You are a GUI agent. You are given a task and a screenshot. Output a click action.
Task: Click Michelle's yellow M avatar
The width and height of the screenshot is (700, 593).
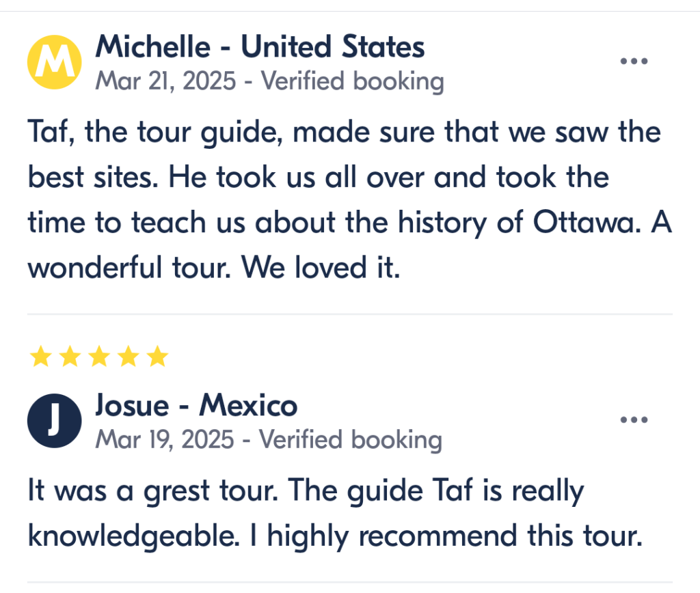pos(55,61)
